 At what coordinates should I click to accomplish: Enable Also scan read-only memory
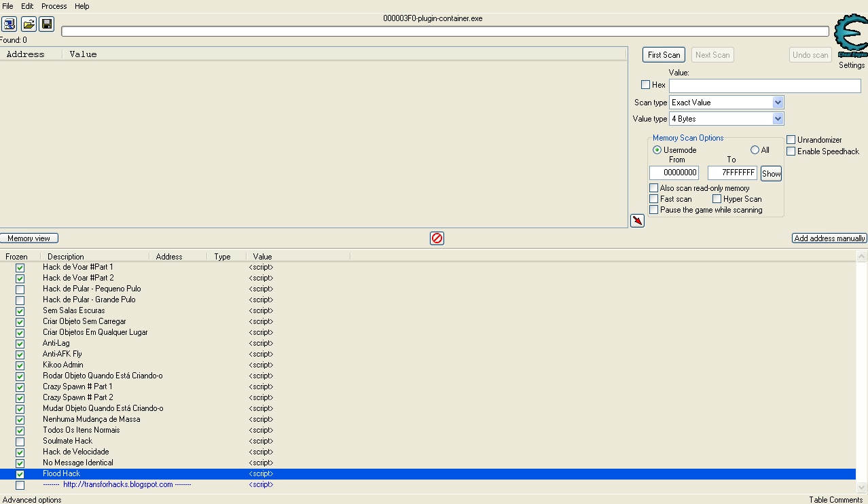pos(653,188)
